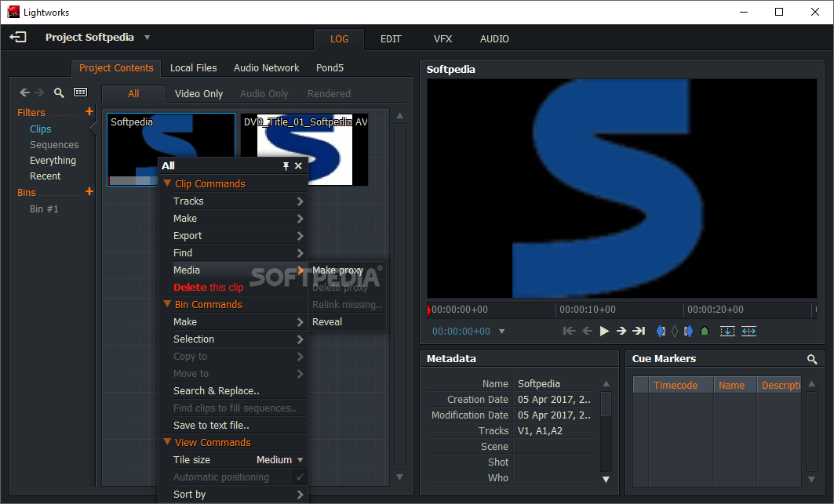Jump to clip start in viewer
The image size is (834, 504).
(x=569, y=332)
